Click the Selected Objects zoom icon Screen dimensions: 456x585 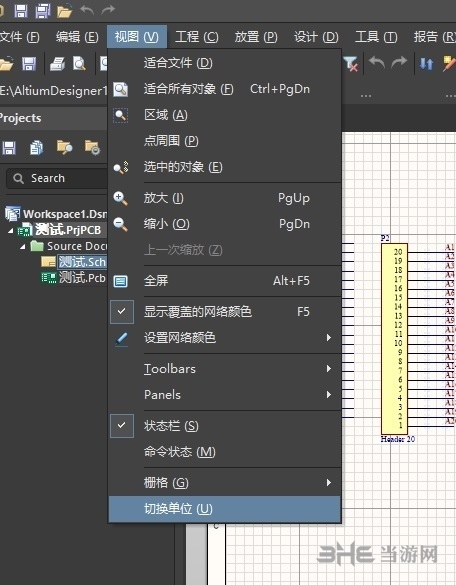coord(121,167)
